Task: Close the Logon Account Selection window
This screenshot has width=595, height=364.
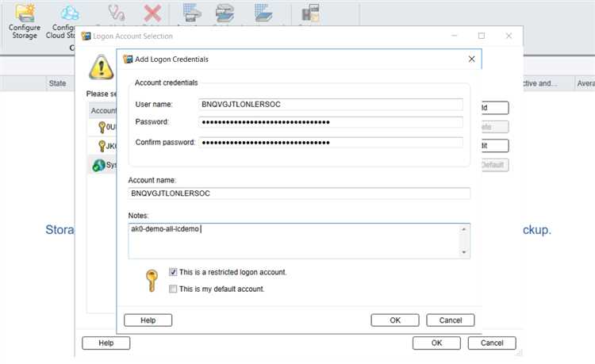Action: [509, 36]
